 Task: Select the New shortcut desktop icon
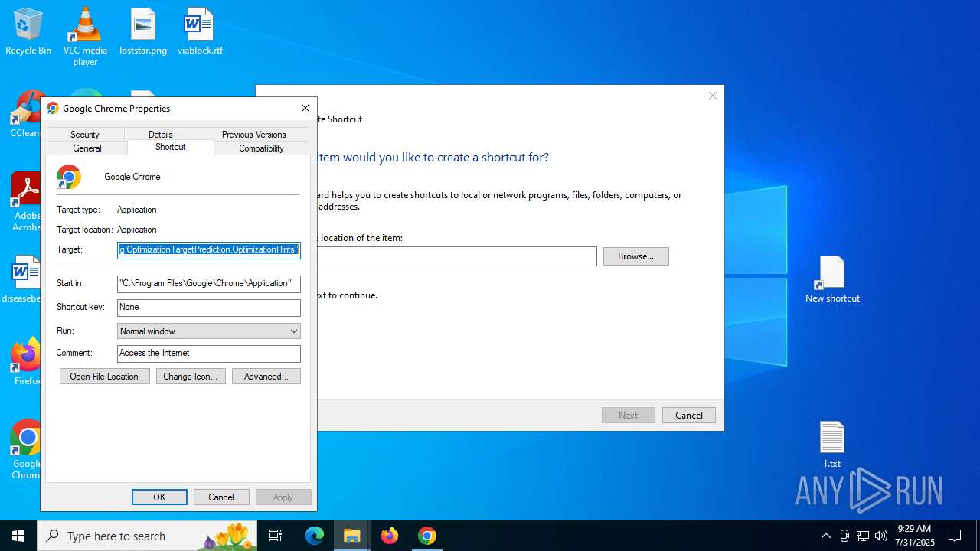(x=832, y=279)
